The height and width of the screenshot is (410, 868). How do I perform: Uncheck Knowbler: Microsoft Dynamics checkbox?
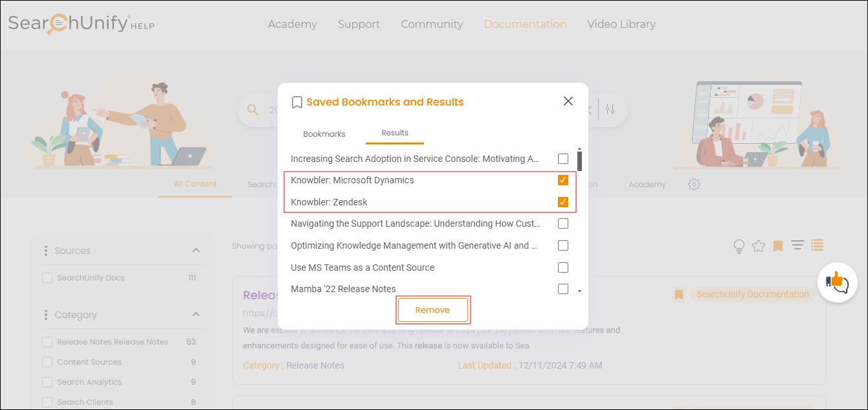coord(563,180)
